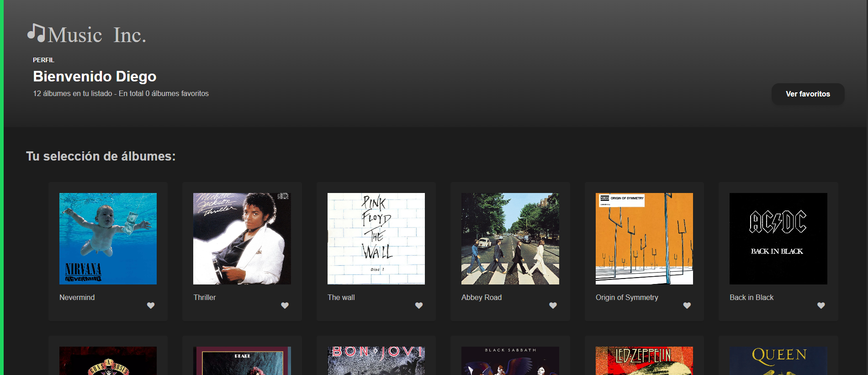868x375 pixels.
Task: Select the 'Tu selección de álbumes:' heading
Action: pos(101,156)
